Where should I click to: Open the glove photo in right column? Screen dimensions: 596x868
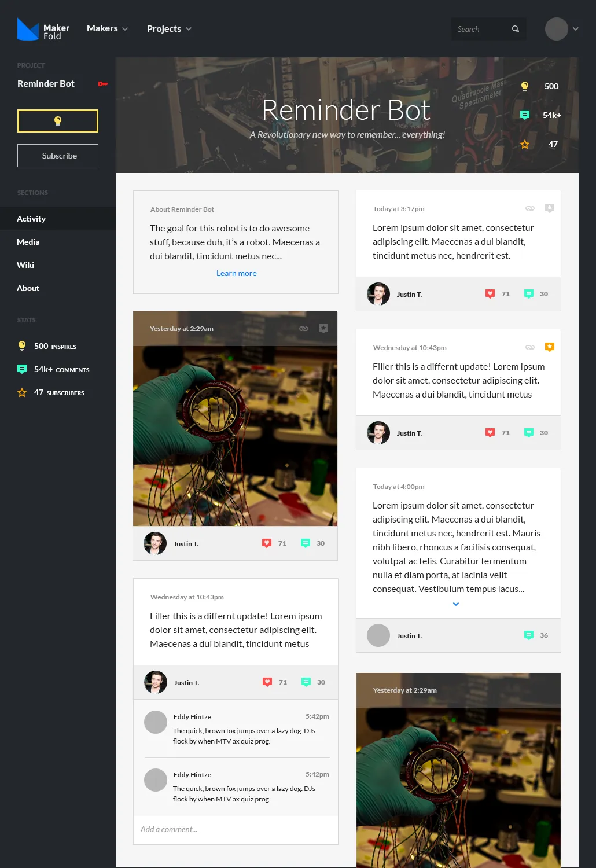click(458, 787)
